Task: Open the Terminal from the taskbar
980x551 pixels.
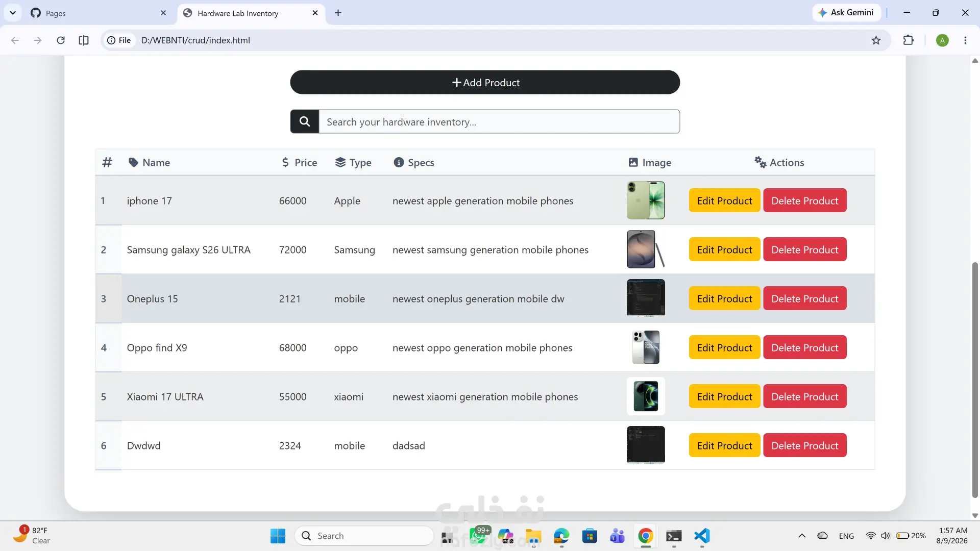Action: click(674, 536)
